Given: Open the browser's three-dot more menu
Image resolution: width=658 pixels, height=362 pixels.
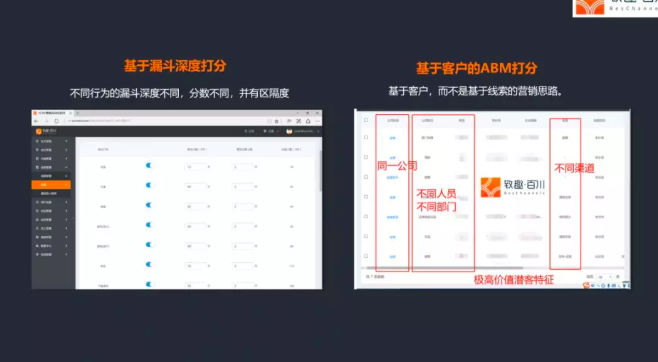Looking at the screenshot, I should click(x=318, y=121).
